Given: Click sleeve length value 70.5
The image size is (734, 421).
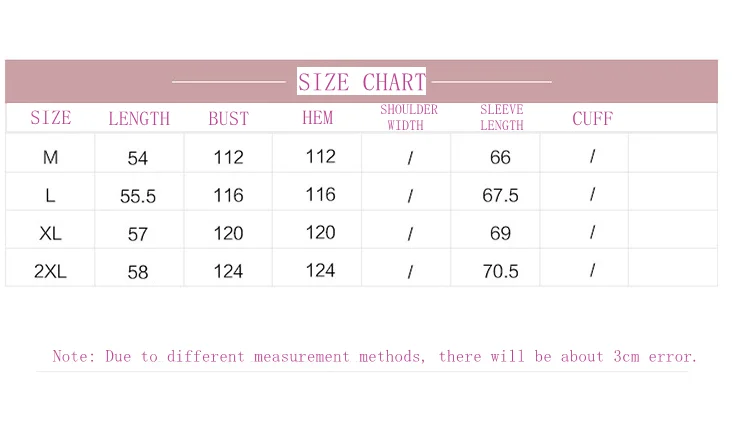Looking at the screenshot, I should (500, 271).
